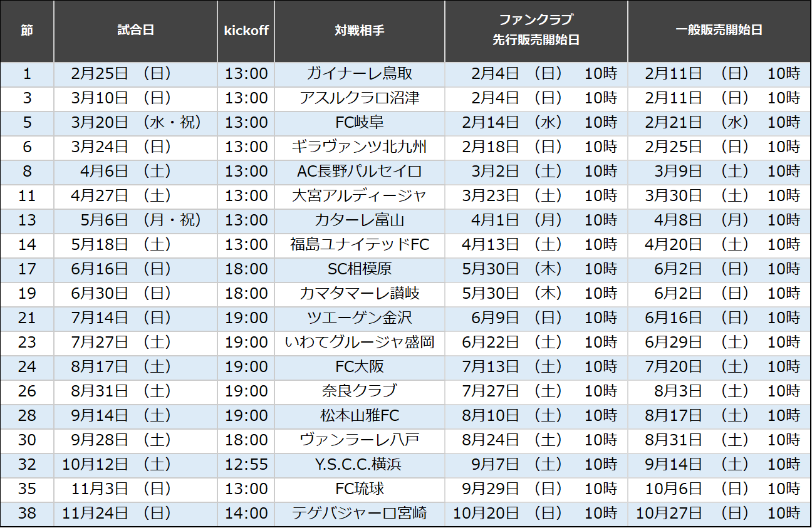812x528 pixels.
Task: Click match date 5月6日（月・祝）
Action: point(140,220)
